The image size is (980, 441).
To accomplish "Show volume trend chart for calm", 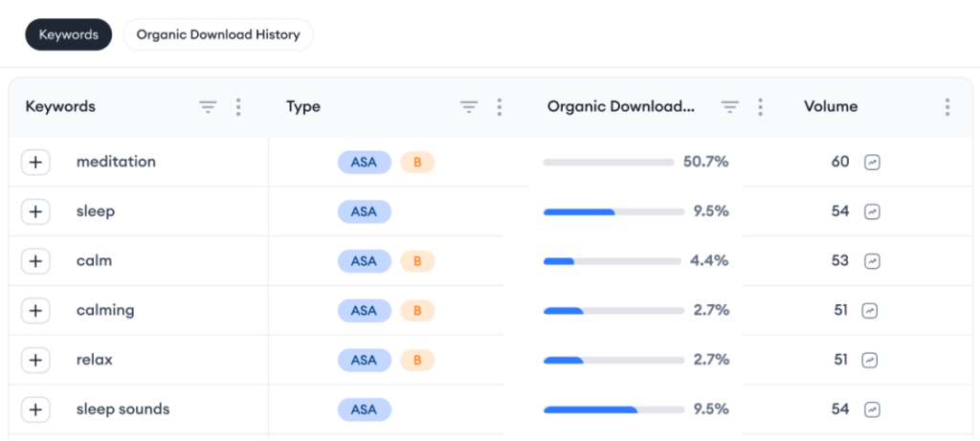I will 872,261.
